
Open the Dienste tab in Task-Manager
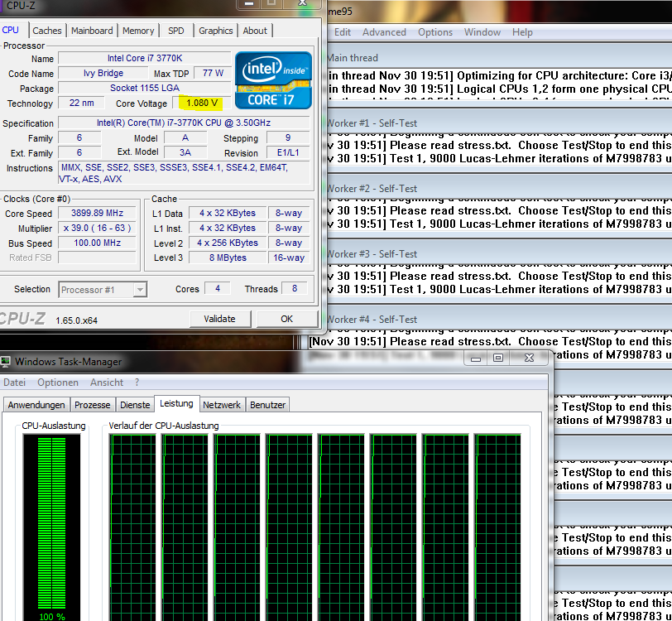135,405
